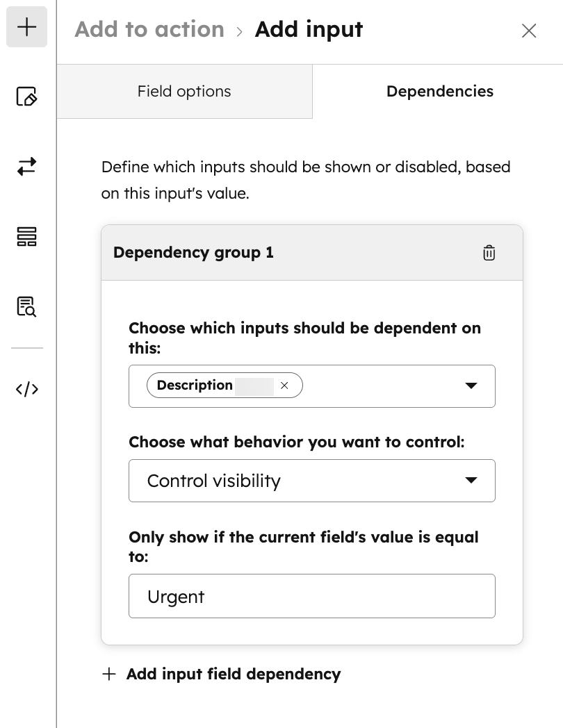Click the code brackets sidebar icon

point(26,389)
